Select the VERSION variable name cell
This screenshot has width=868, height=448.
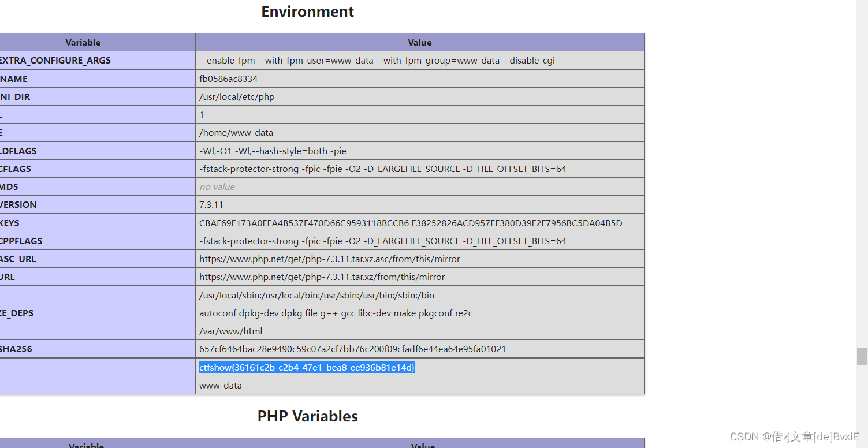pyautogui.click(x=97, y=204)
